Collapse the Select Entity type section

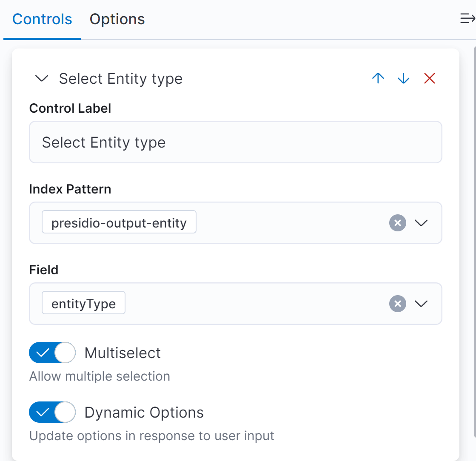click(41, 78)
